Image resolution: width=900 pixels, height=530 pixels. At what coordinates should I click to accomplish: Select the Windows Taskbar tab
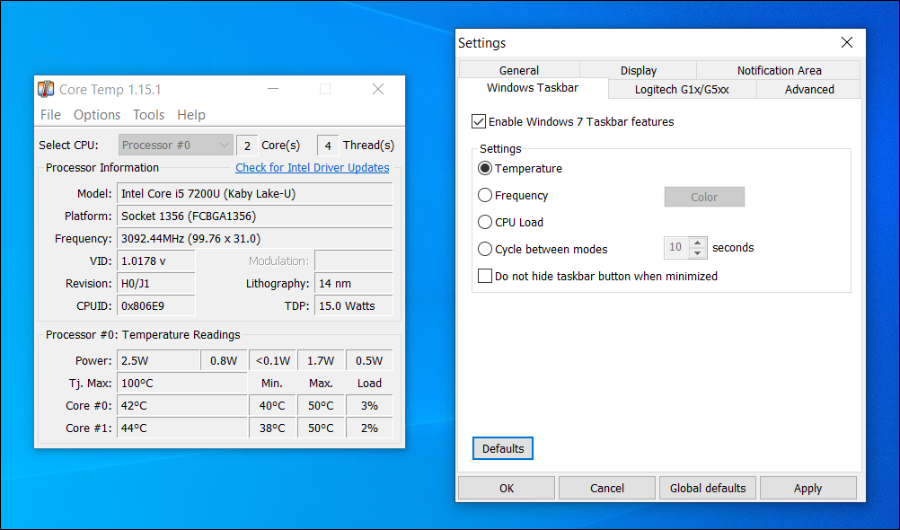[533, 88]
